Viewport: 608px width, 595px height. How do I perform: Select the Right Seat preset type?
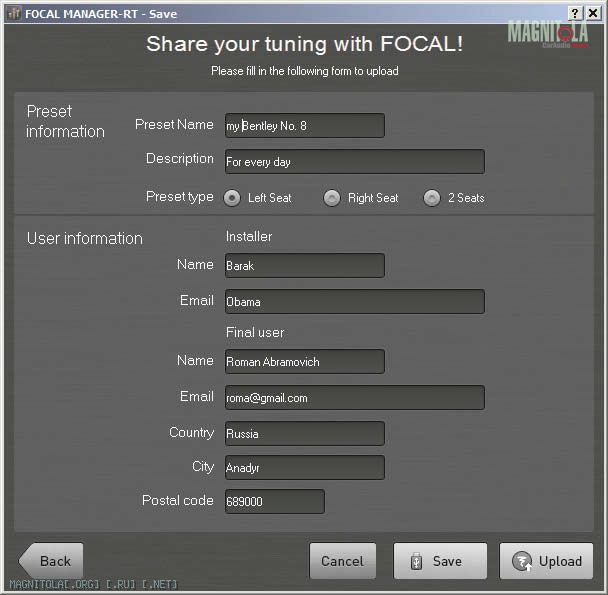pyautogui.click(x=332, y=198)
